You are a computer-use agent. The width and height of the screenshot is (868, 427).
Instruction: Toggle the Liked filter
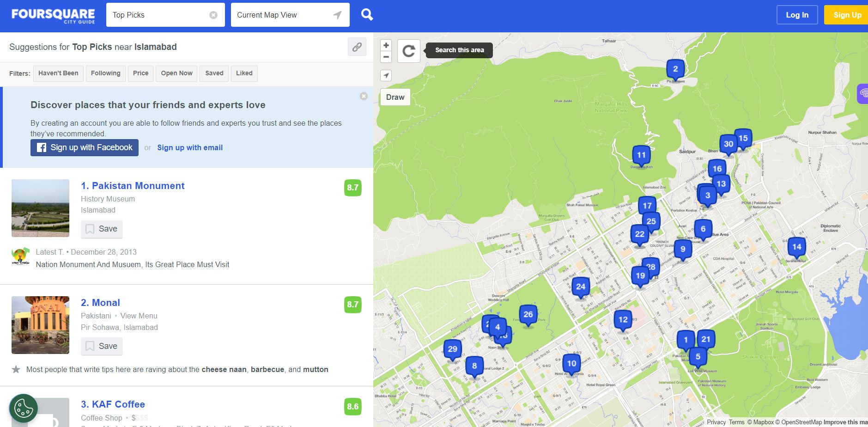(244, 73)
